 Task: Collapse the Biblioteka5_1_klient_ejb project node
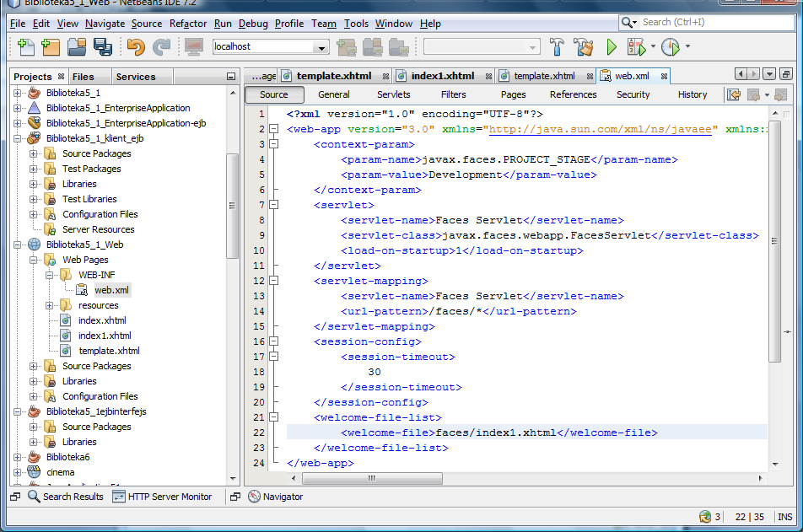coord(18,139)
